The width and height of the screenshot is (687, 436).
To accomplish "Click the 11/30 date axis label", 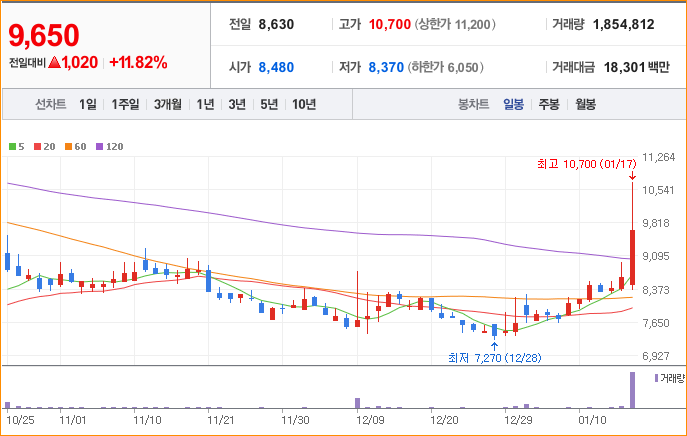I will (x=295, y=421).
